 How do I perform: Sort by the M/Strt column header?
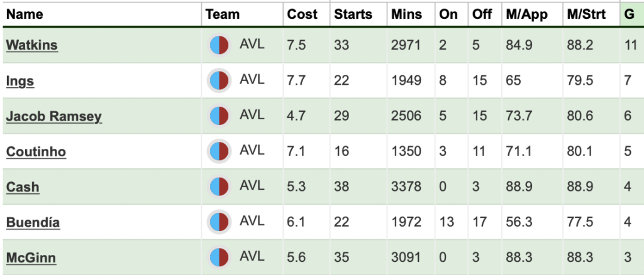[x=587, y=14]
